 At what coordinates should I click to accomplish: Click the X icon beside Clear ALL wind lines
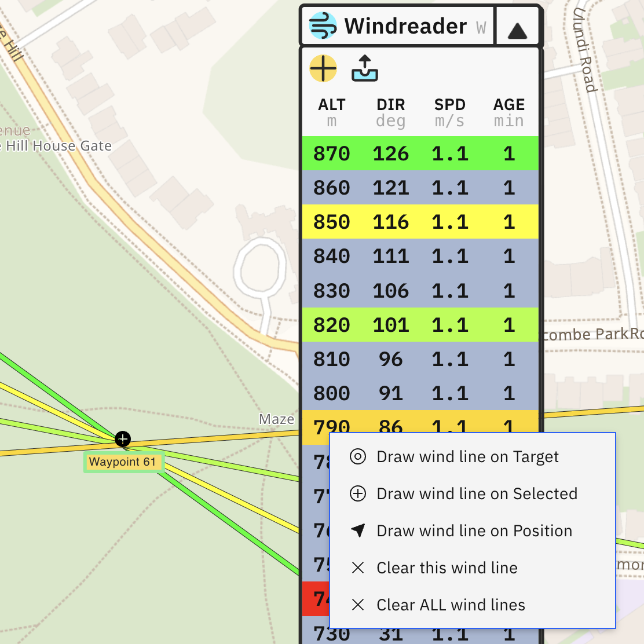click(358, 605)
